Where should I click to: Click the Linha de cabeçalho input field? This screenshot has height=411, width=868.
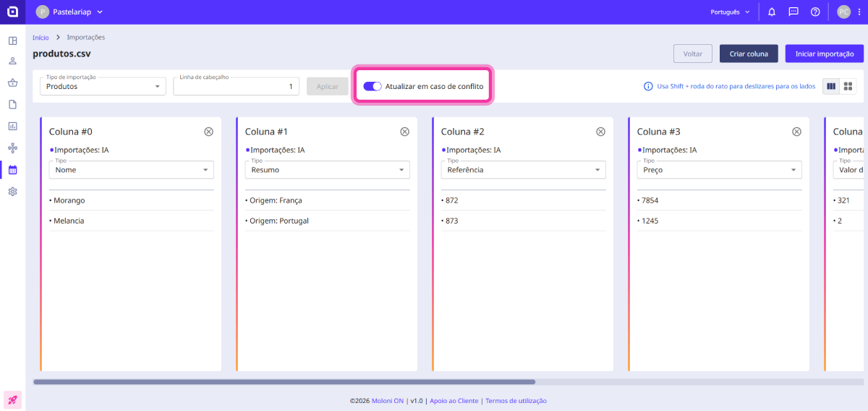click(x=236, y=86)
